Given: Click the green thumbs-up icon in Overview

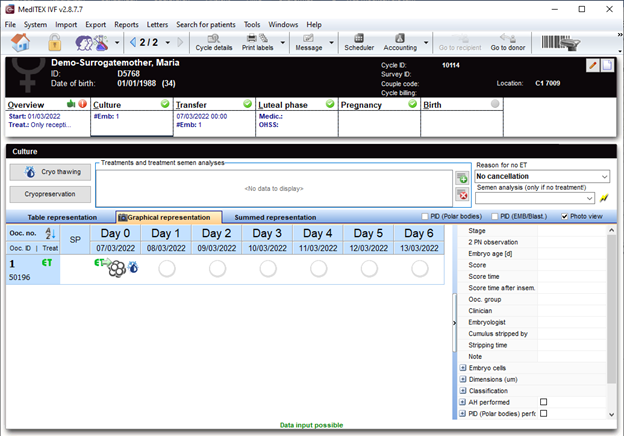Looking at the screenshot, I should 71,104.
